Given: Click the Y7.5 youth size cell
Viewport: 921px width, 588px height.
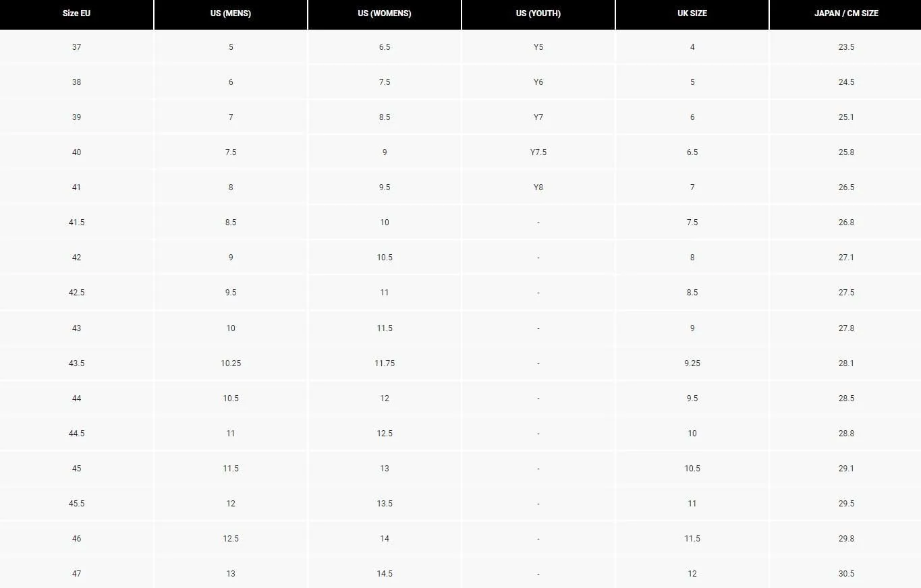Looking at the screenshot, I should pyautogui.click(x=538, y=152).
